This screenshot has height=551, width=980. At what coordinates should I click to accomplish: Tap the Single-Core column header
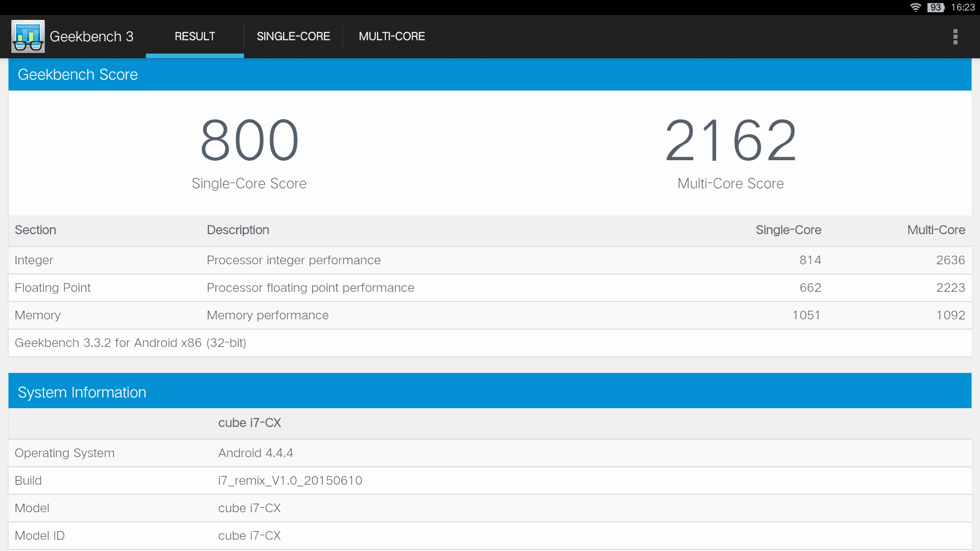pos(788,230)
